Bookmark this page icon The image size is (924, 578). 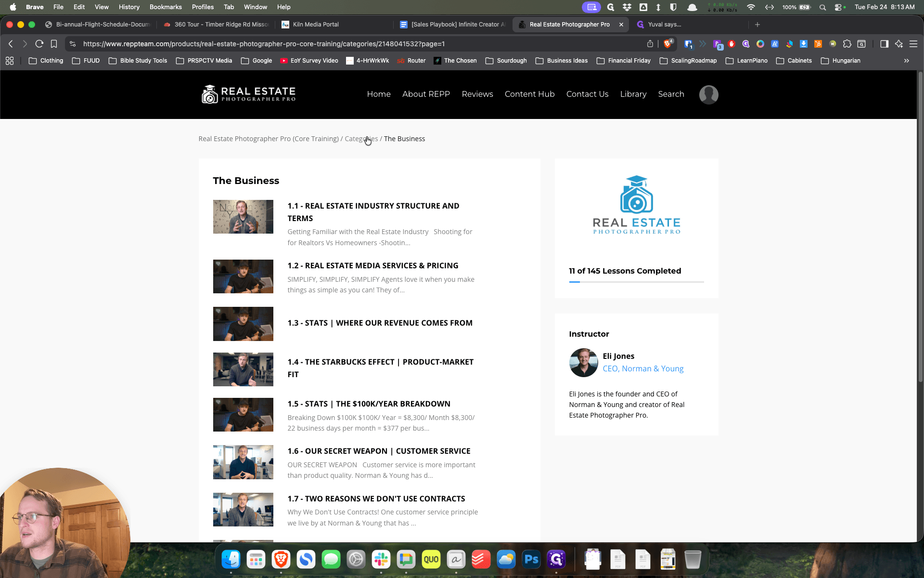tap(54, 44)
